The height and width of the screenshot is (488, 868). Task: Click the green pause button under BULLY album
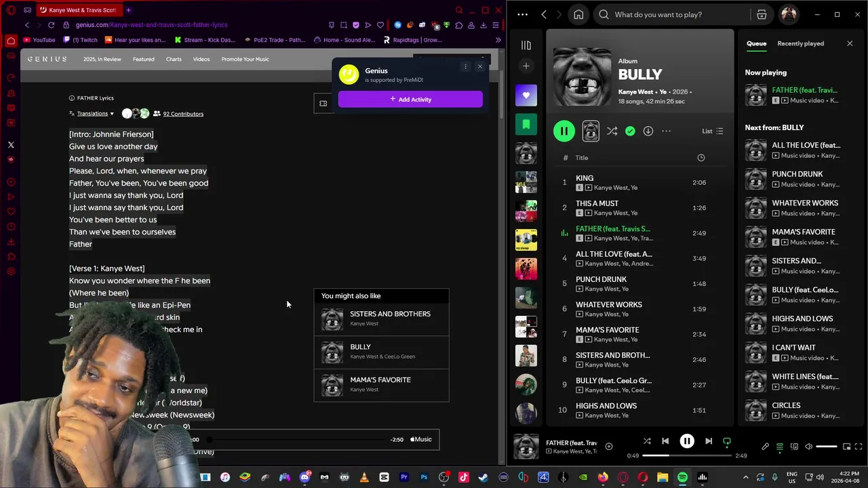click(564, 131)
